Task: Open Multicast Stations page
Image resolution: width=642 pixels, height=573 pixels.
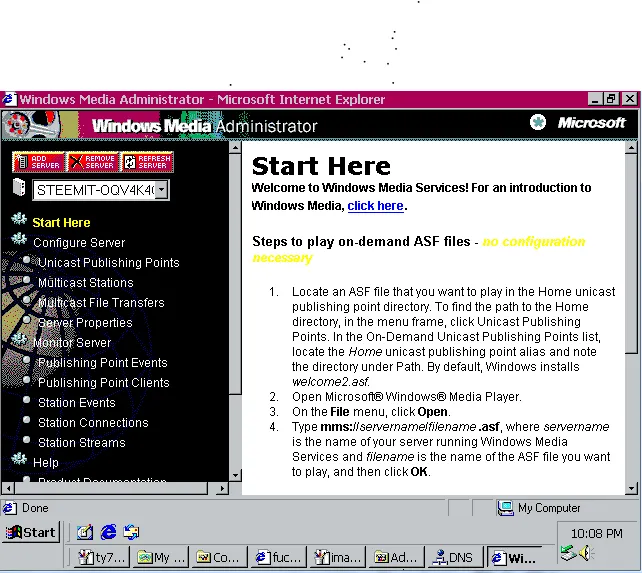Action: 86,283
